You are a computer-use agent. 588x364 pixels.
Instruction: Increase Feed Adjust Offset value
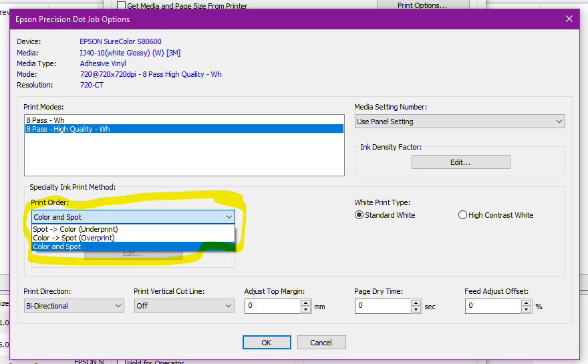pos(527,303)
